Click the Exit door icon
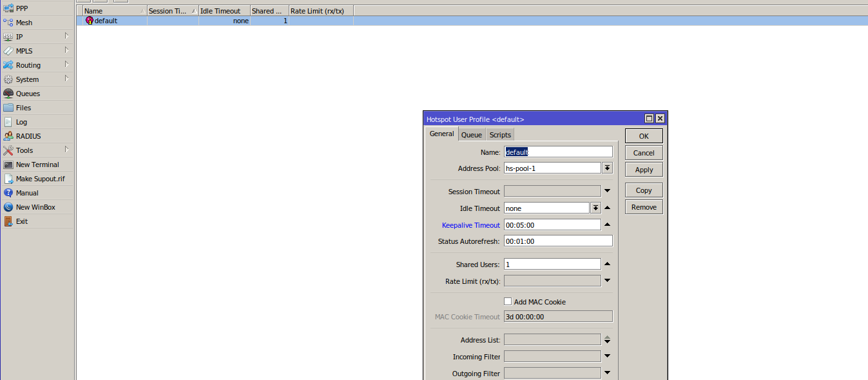The width and height of the screenshot is (868, 380). click(x=8, y=221)
